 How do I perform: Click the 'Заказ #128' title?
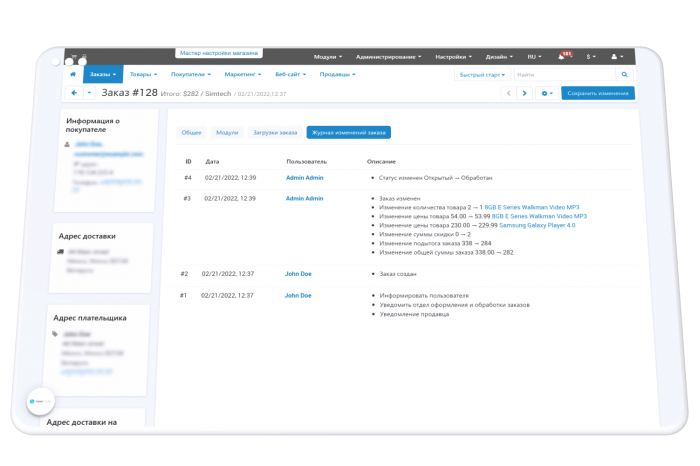pyautogui.click(x=129, y=92)
